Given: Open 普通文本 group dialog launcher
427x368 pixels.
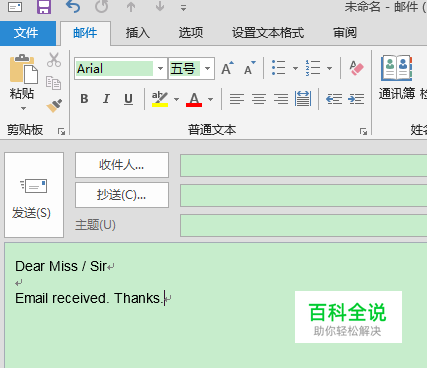Looking at the screenshot, I should (363, 131).
